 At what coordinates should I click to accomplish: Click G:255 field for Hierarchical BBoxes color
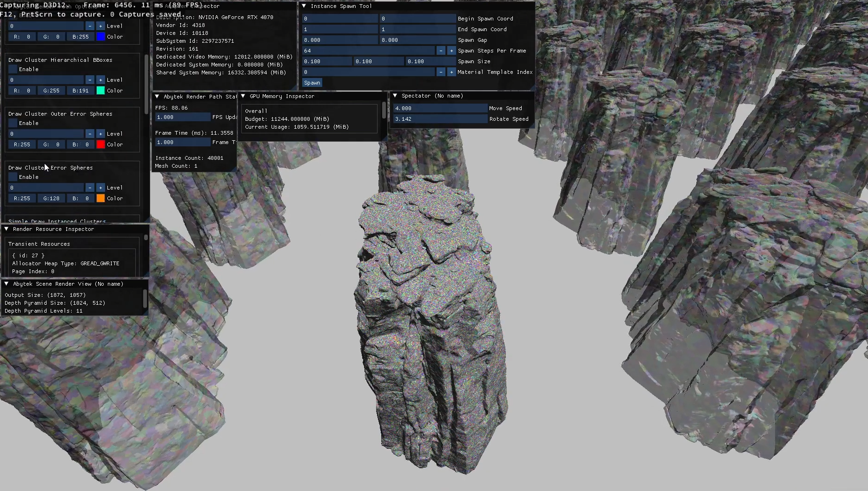click(51, 91)
